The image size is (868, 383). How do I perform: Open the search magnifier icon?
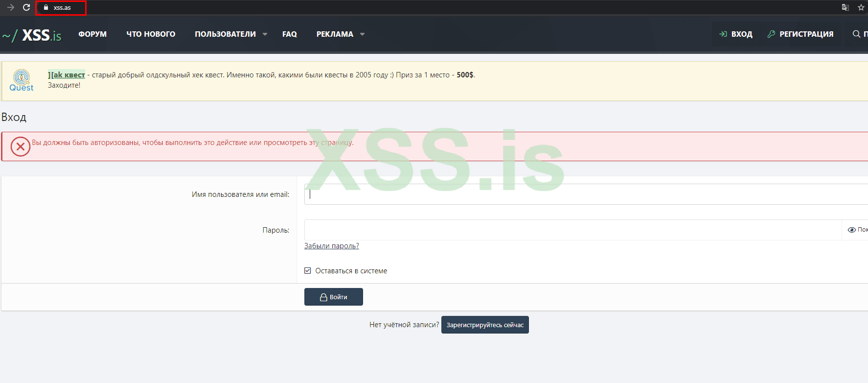click(x=856, y=34)
